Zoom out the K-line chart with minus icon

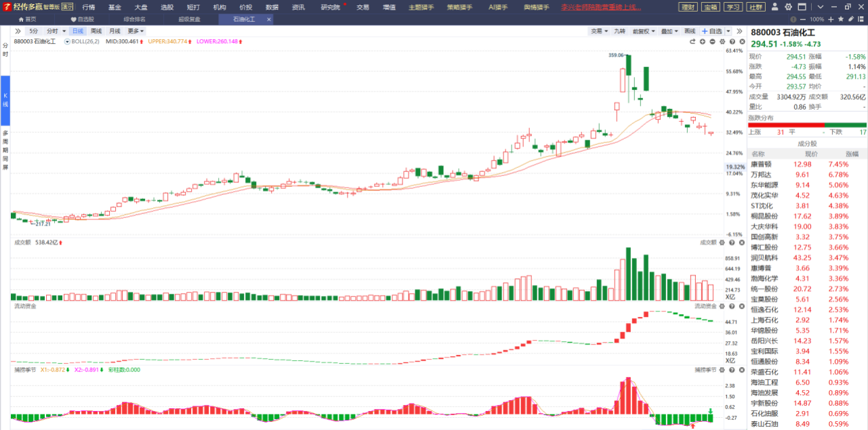(712, 42)
